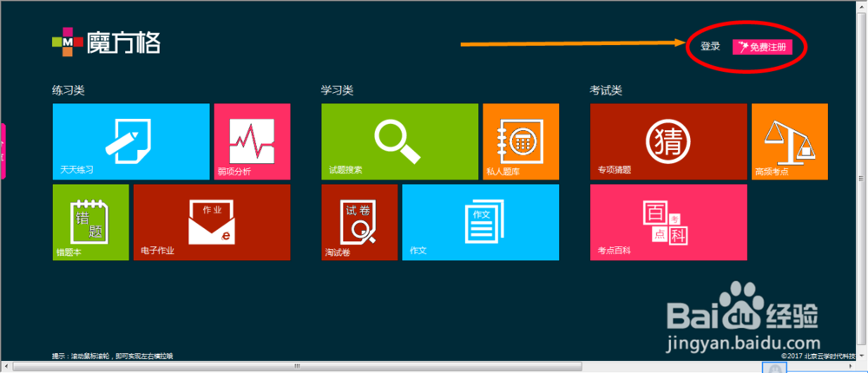Open the 弱项分析 weakness analysis tile
Image resolution: width=868 pixels, height=373 pixels.
[253, 141]
